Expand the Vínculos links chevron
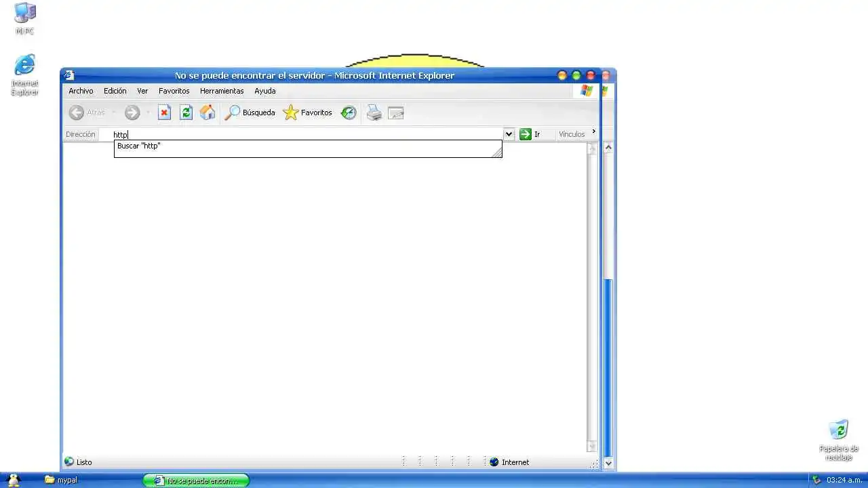 coord(594,131)
